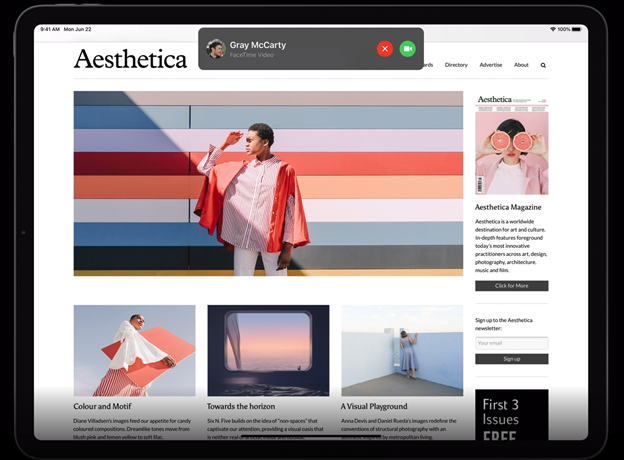Tap the 'Mon Jun 22' date text
The width and height of the screenshot is (624, 460).
[x=78, y=29]
